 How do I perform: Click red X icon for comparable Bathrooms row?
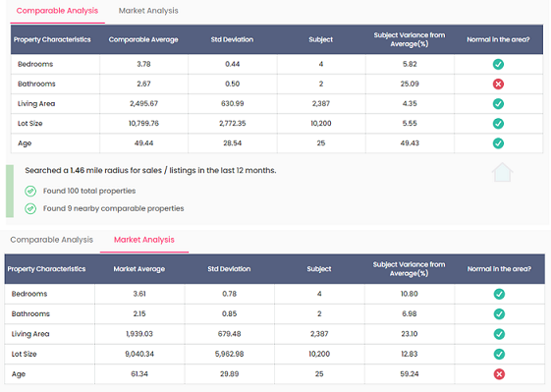pos(498,84)
